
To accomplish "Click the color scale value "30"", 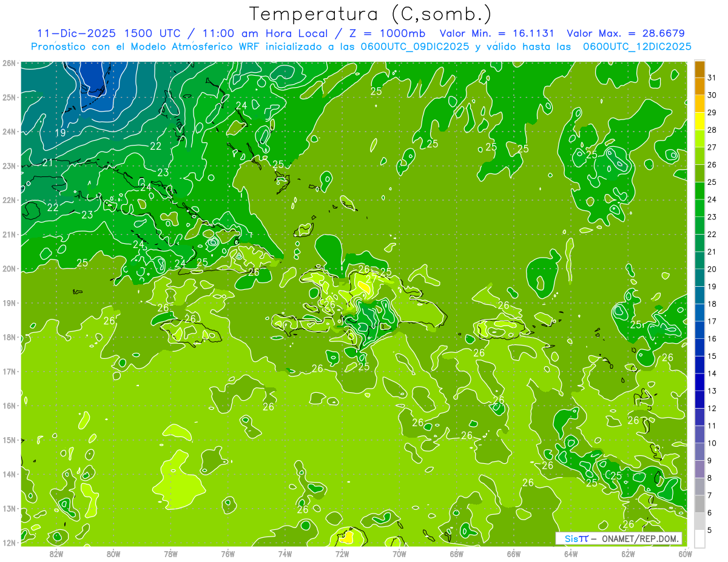I will coord(712,95).
